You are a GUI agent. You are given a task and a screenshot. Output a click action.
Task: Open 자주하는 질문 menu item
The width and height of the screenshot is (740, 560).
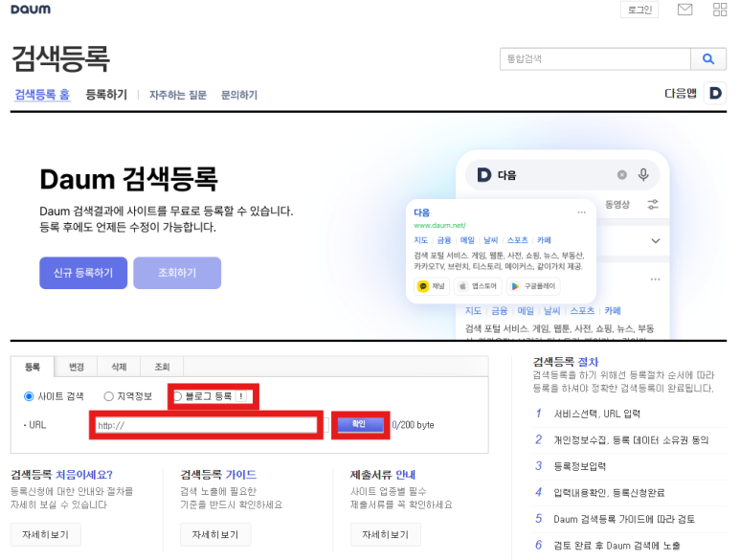pos(178,95)
